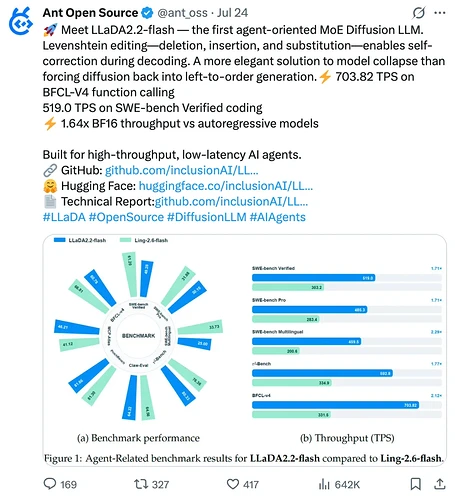The height and width of the screenshot is (500, 455).
Task: Click the #LLaDA hashtag
Action: 64,217
